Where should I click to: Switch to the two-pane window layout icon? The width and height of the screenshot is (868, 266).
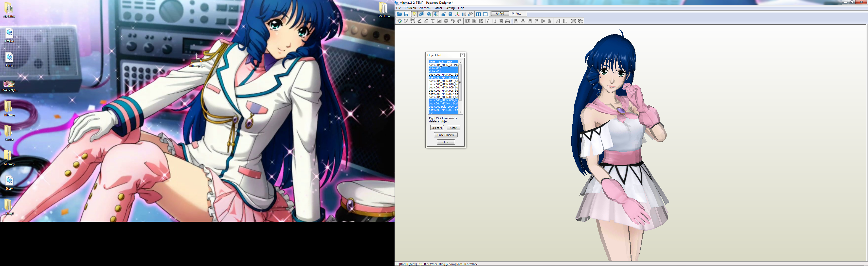(x=478, y=14)
